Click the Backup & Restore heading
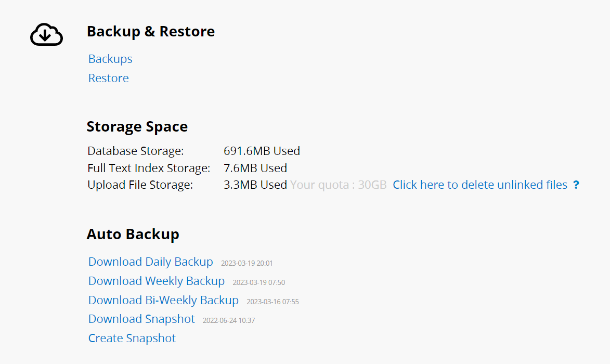 151,32
